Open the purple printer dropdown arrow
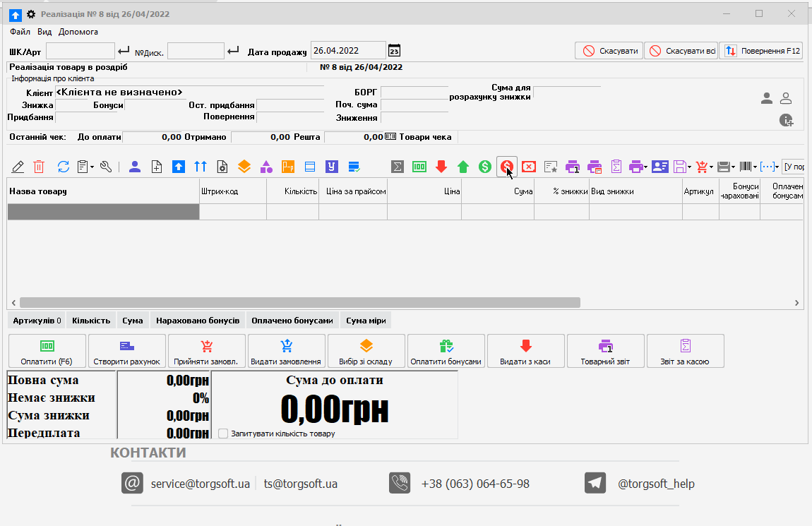This screenshot has height=526, width=812. click(x=645, y=167)
